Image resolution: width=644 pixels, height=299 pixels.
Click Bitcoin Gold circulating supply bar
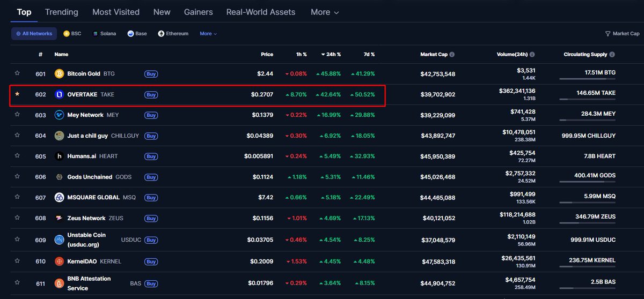tap(587, 79)
